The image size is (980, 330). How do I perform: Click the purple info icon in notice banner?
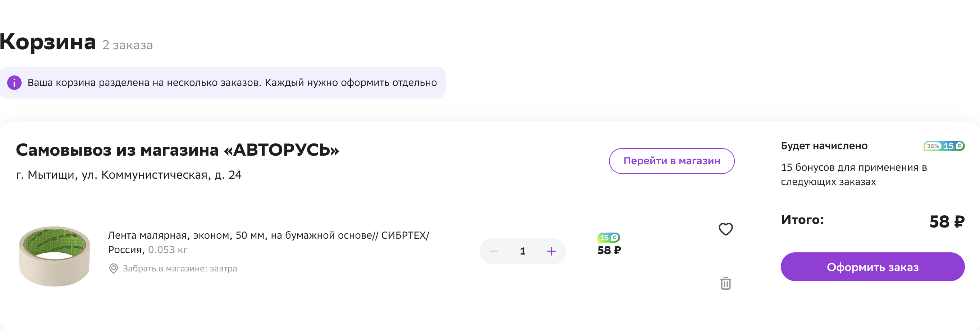pyautogui.click(x=14, y=83)
